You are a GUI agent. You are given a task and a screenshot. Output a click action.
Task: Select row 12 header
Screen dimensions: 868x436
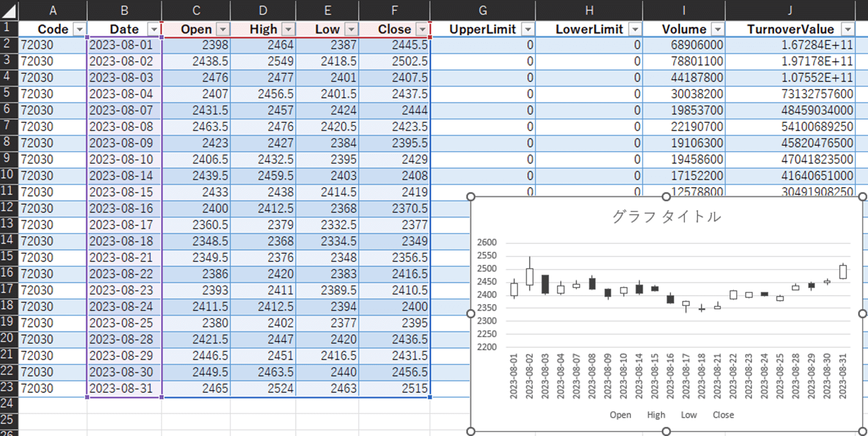7,208
